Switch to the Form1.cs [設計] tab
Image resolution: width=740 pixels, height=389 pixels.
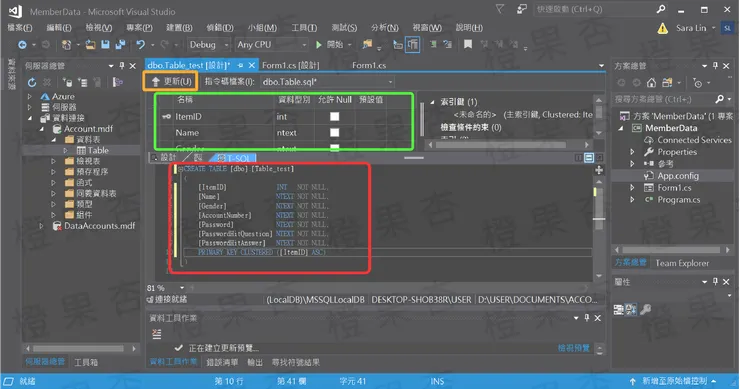tap(291, 65)
